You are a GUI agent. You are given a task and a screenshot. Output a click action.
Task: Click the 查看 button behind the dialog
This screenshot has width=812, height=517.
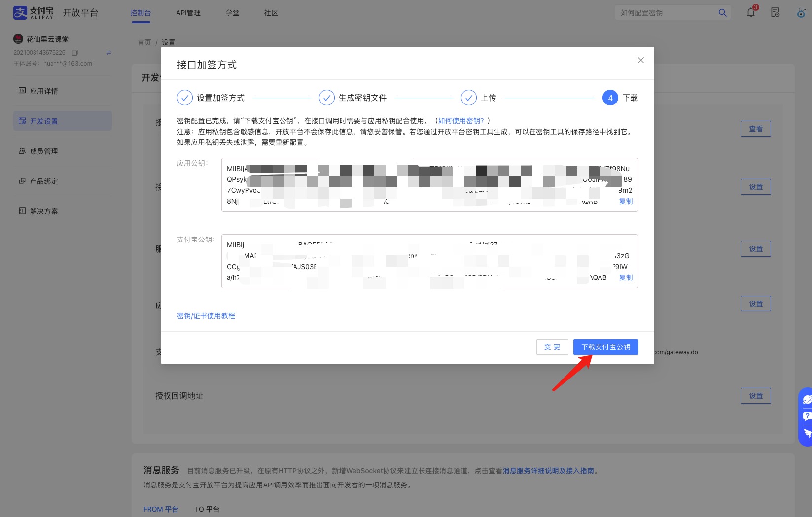click(x=756, y=129)
